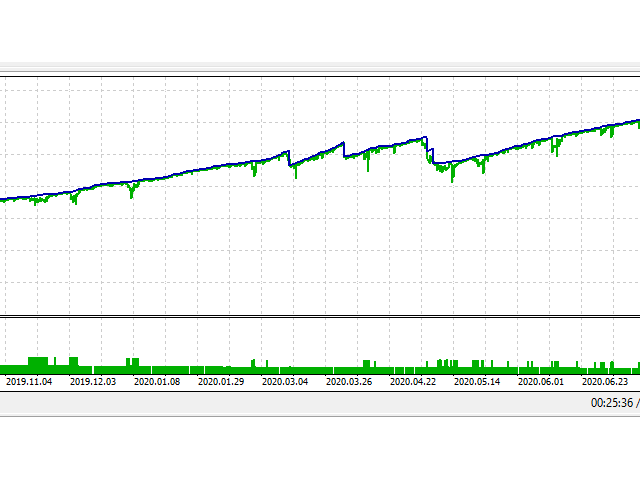Click the 2020.01.08 date label

157,382
